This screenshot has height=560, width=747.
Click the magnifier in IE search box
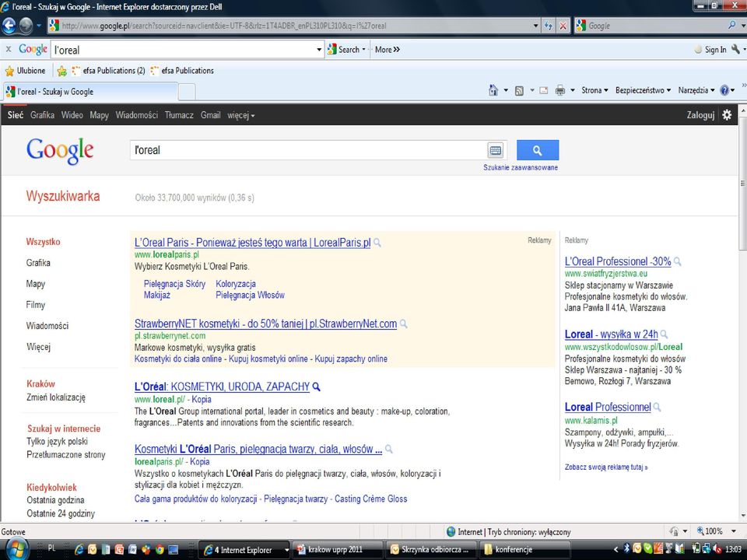point(731,25)
